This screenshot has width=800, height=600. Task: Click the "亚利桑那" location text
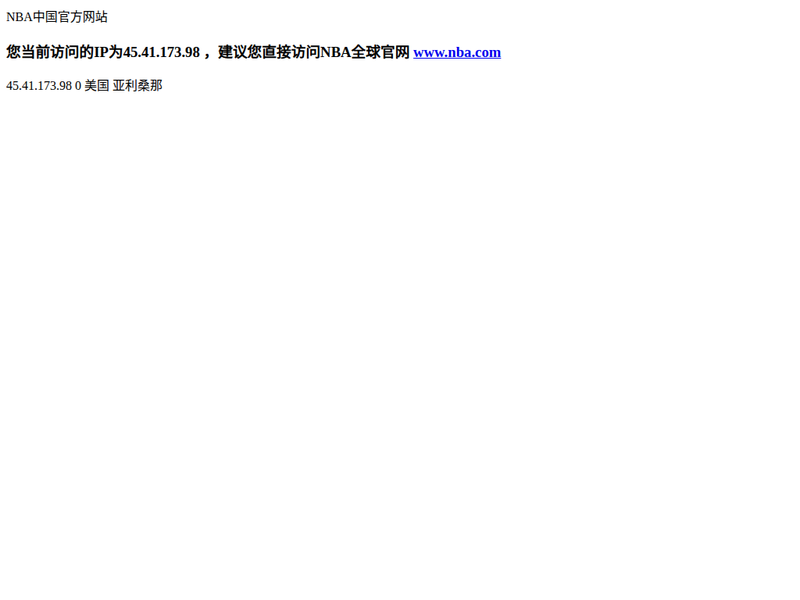137,86
